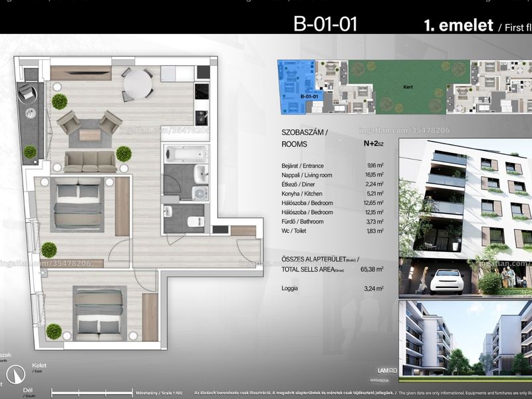Click the three-seat sofa in living room
The image size is (532, 399).
click(90, 162)
